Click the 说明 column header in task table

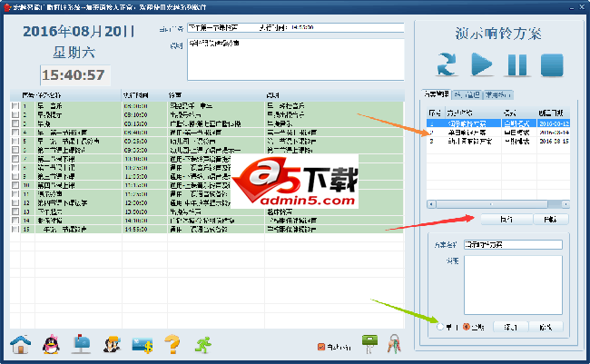(335, 95)
